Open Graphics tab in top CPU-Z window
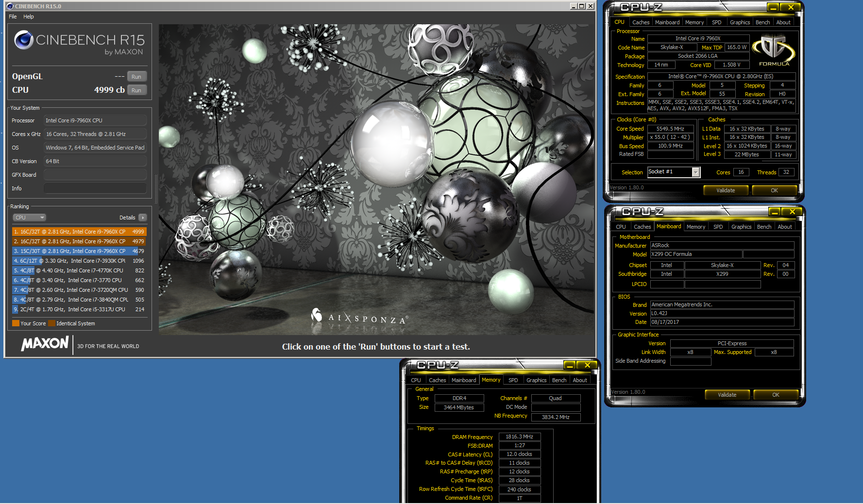This screenshot has height=504, width=863. 740,22
